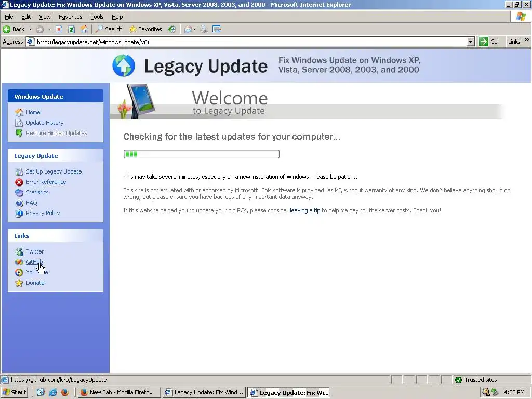
Task: Click the Stop loading icon
Action: 59,29
